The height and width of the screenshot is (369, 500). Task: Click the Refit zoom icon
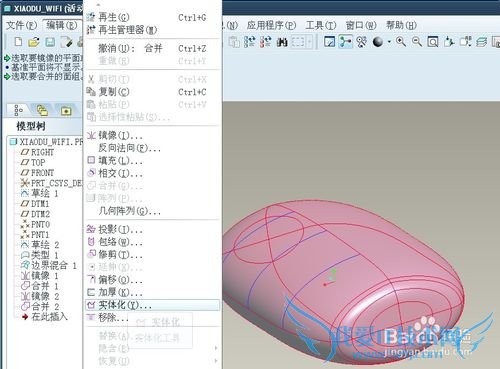(x=433, y=42)
